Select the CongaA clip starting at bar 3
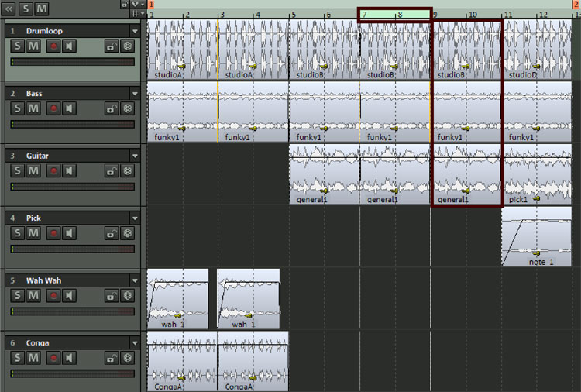The height and width of the screenshot is (392, 581). [253, 361]
